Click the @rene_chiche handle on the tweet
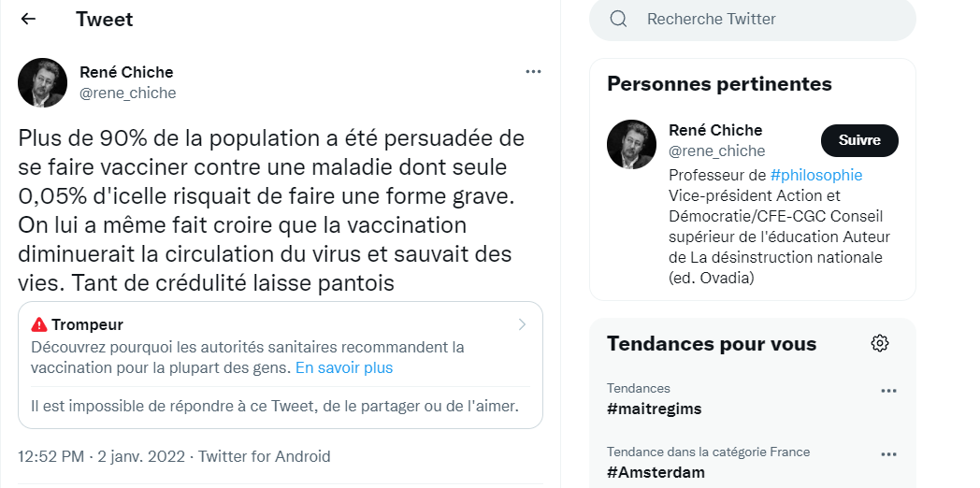 coord(128,93)
